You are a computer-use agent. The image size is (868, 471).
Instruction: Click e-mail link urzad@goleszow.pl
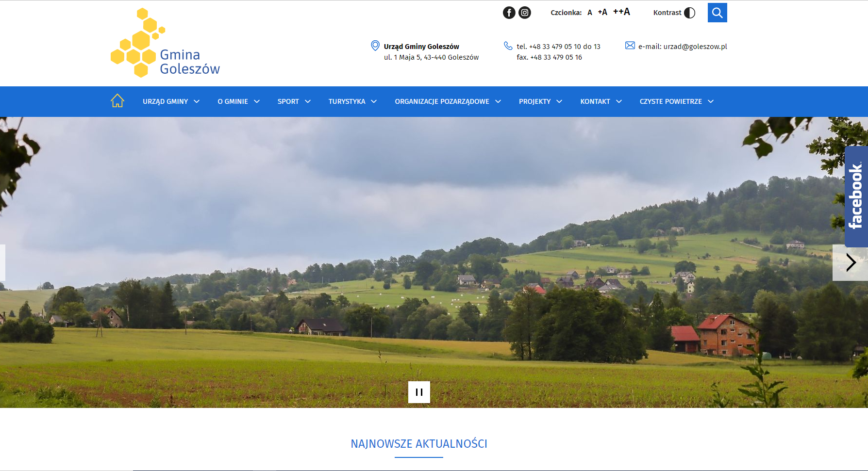pos(695,47)
